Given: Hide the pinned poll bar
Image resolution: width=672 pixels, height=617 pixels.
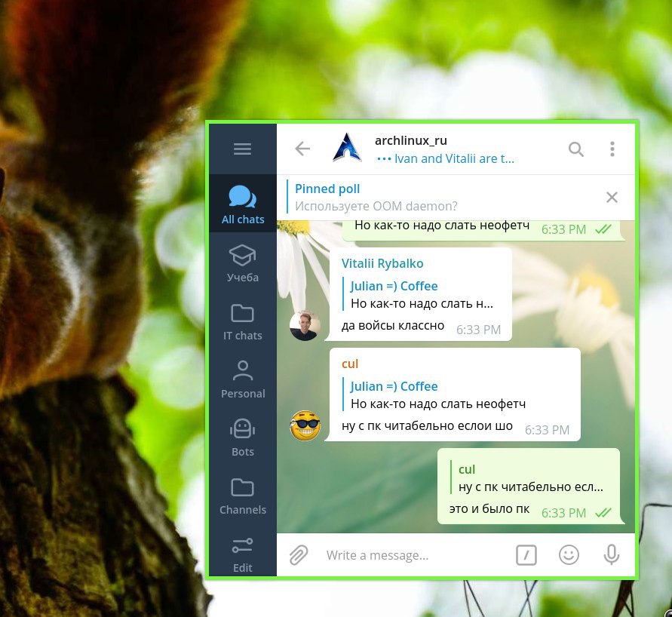Looking at the screenshot, I should [x=612, y=197].
